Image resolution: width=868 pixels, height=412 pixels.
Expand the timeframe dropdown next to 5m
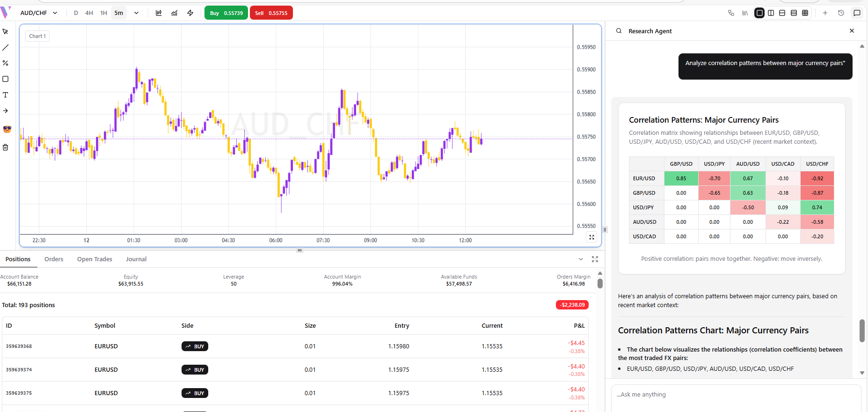coord(136,13)
